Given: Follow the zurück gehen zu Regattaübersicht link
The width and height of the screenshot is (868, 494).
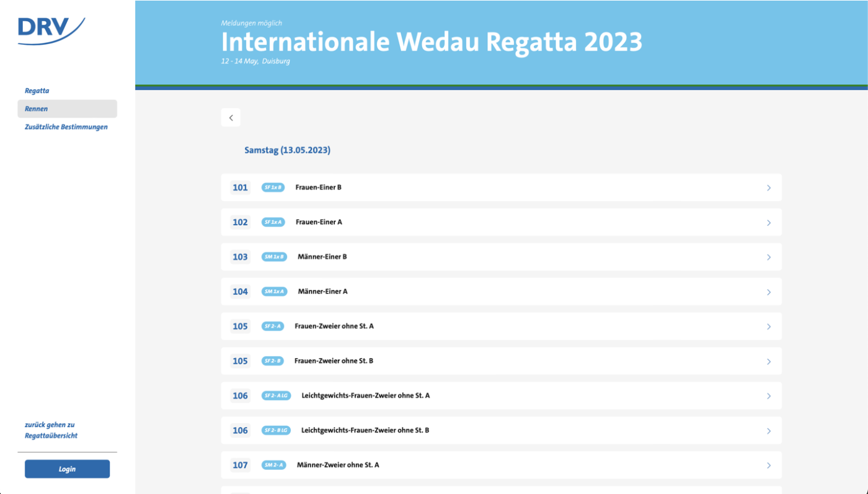Looking at the screenshot, I should [x=51, y=430].
